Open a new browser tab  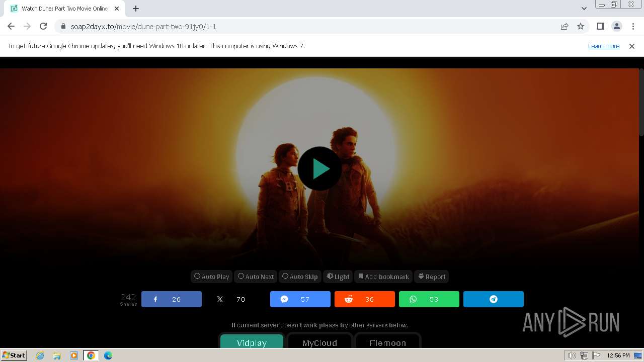[136, 9]
